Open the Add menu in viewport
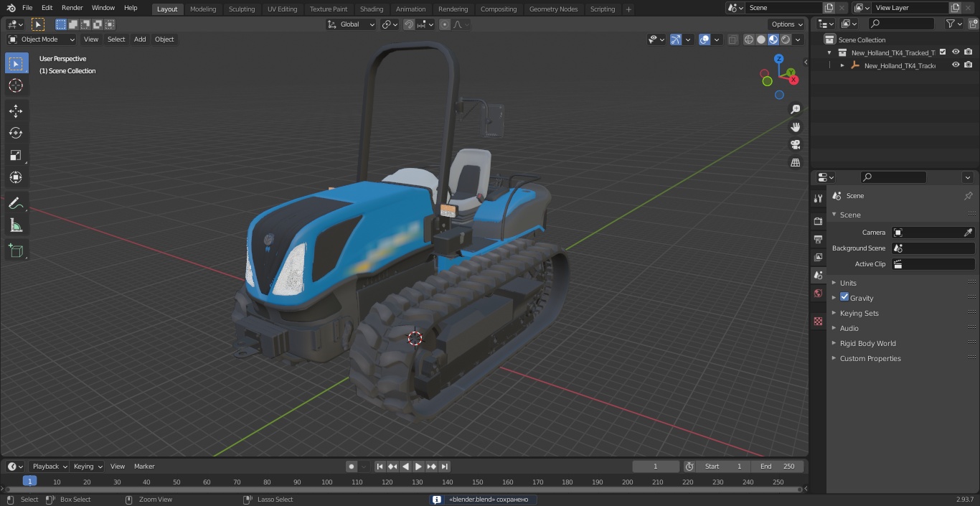 click(140, 39)
